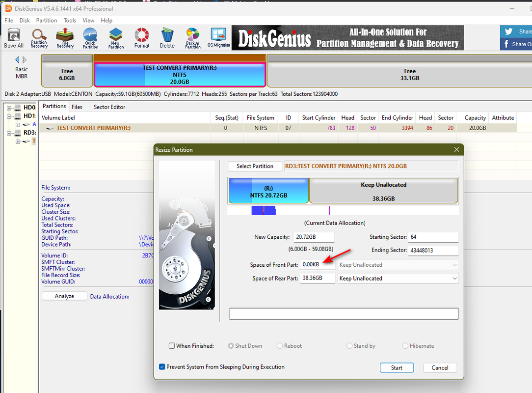
Task: Toggle the When Finished checkbox
Action: tap(172, 346)
